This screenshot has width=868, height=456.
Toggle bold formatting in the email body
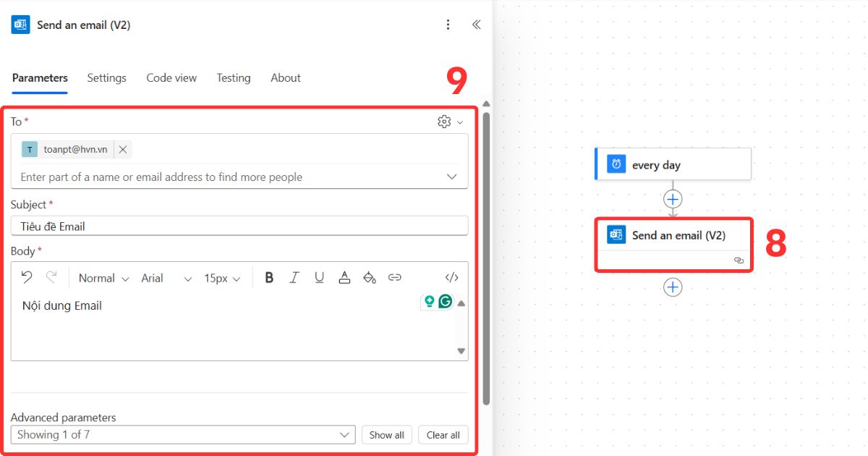tap(268, 277)
